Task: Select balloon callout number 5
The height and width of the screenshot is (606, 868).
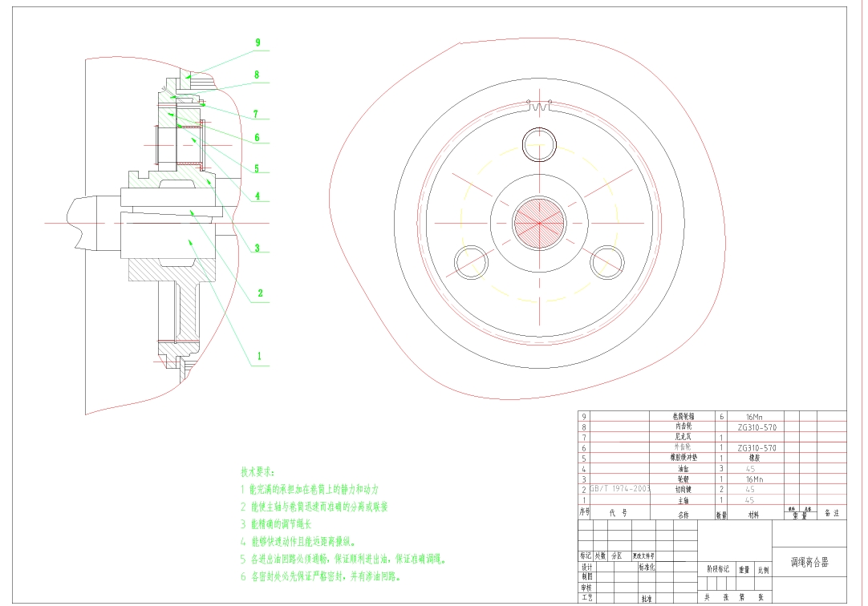Action: coord(257,168)
